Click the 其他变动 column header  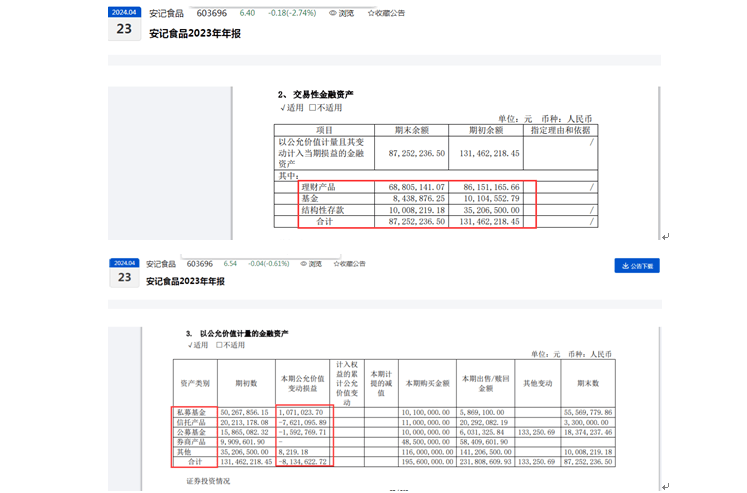pos(538,383)
